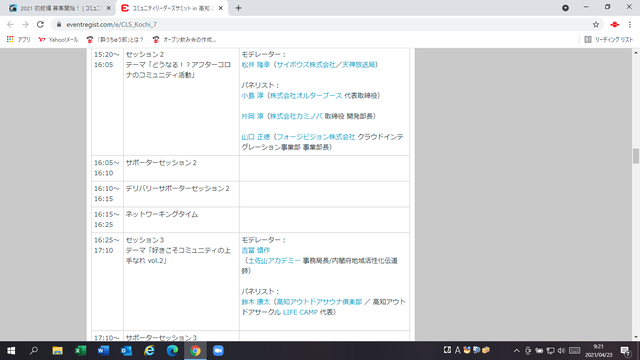Reload the current page
Image resolution: width=640 pixels, height=360 pixels.
[x=40, y=24]
